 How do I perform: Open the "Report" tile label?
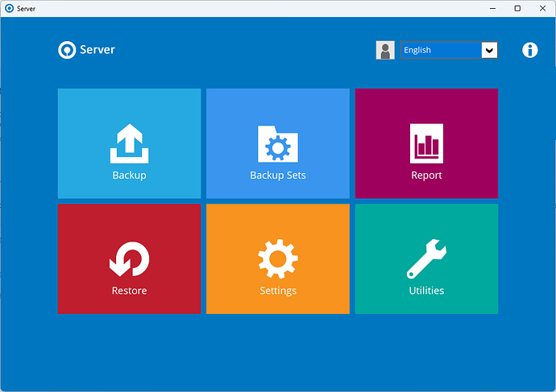point(426,175)
